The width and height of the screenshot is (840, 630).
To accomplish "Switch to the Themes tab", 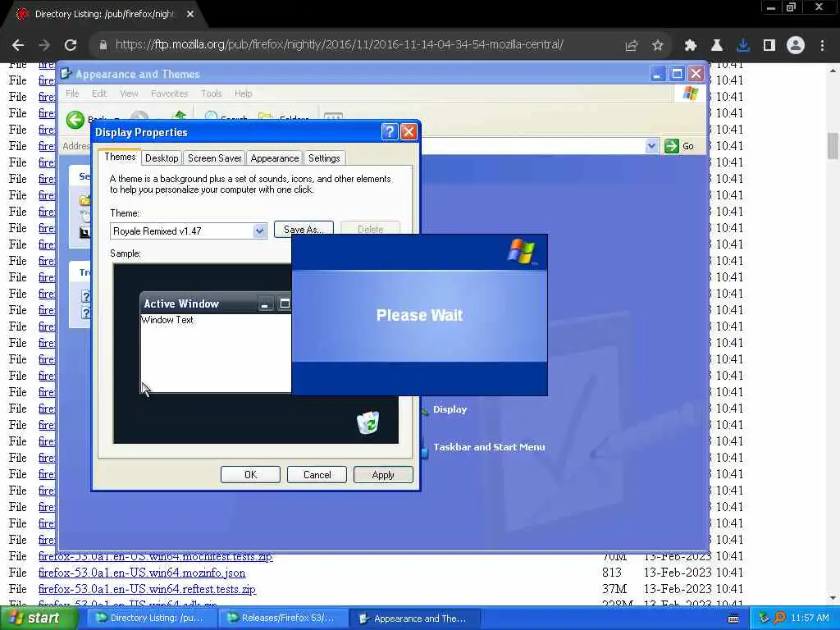I will tap(120, 157).
